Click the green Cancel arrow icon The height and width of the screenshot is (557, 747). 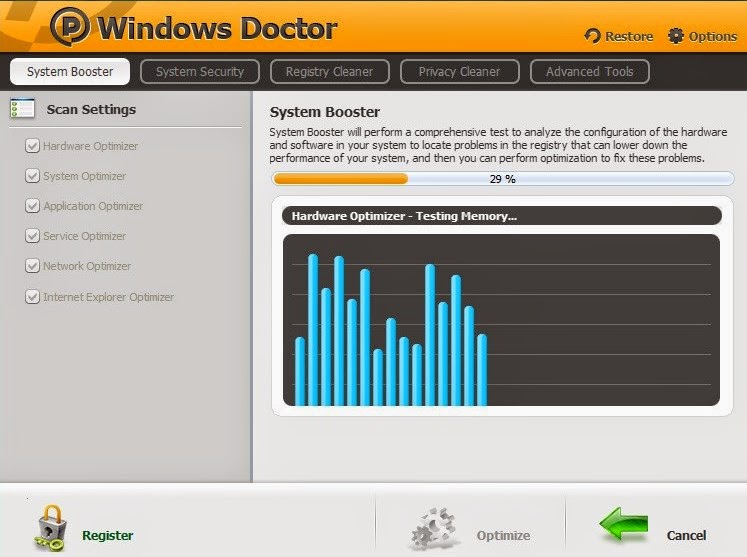click(x=624, y=524)
